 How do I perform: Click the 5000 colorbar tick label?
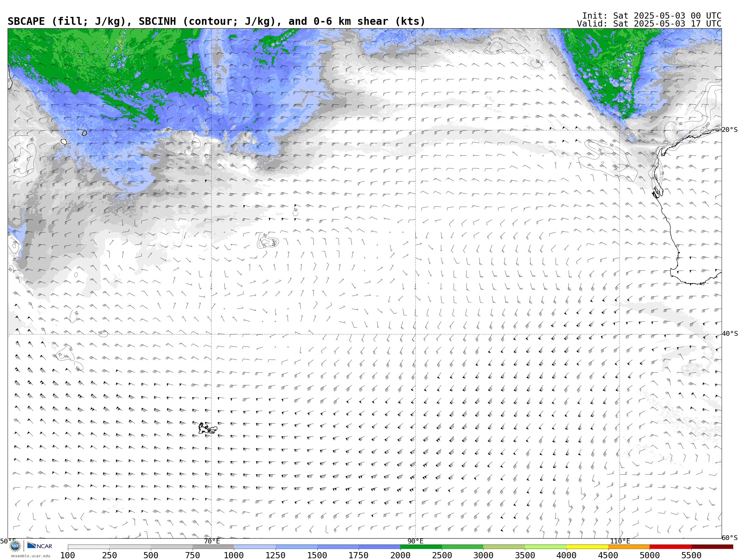[x=650, y=556]
